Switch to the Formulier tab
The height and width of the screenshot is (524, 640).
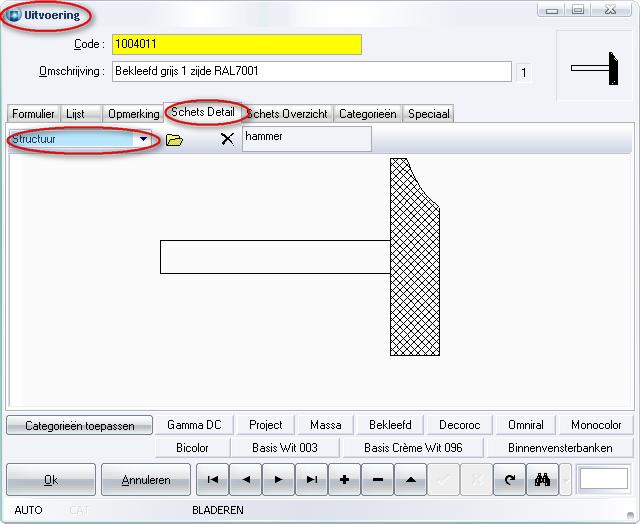33,114
